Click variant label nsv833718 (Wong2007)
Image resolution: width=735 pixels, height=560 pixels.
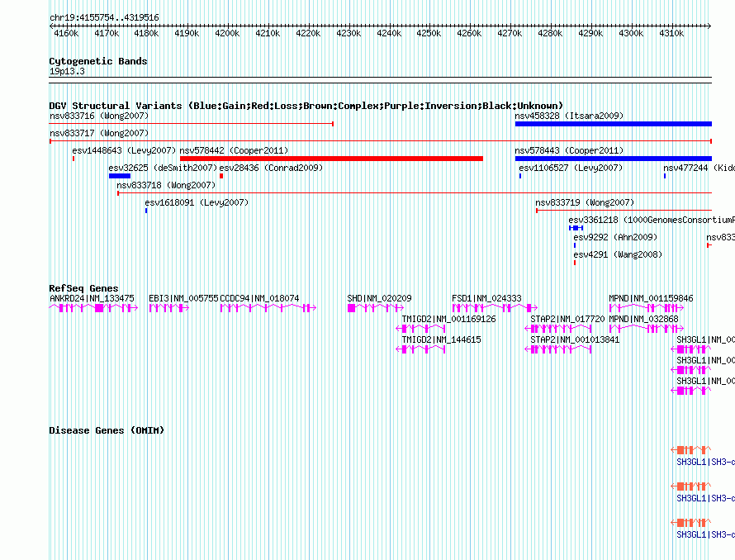coord(166,185)
